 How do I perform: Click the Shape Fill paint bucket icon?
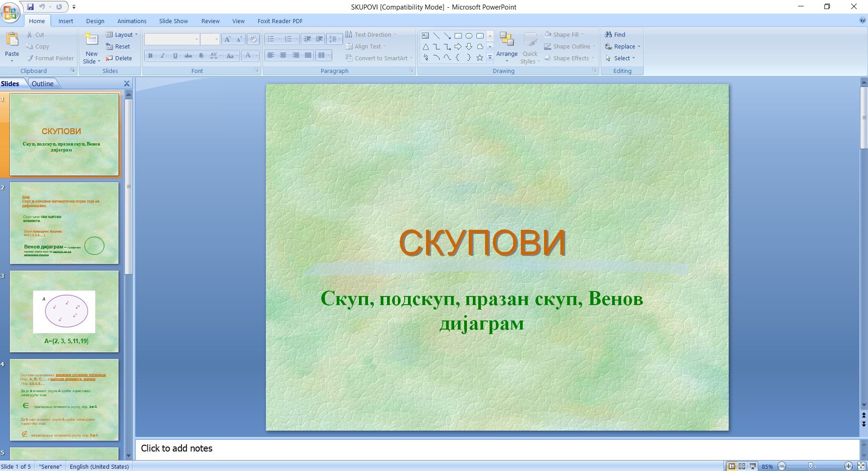coord(548,34)
